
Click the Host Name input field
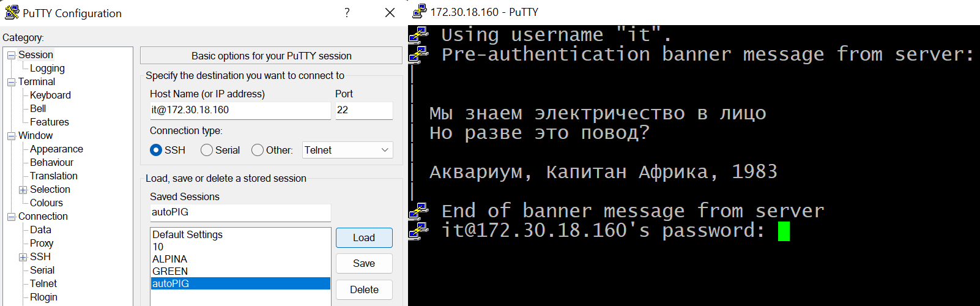click(240, 110)
